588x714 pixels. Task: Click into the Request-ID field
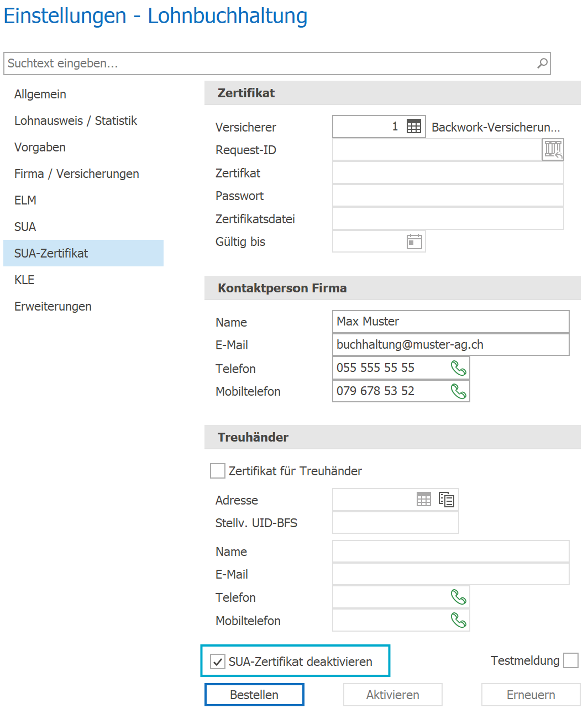437,150
